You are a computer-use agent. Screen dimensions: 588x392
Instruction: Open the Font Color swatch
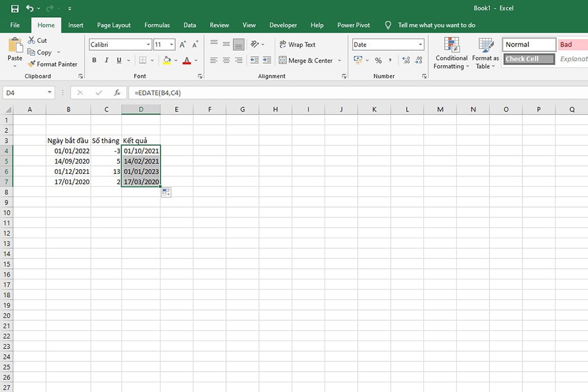[x=187, y=60]
